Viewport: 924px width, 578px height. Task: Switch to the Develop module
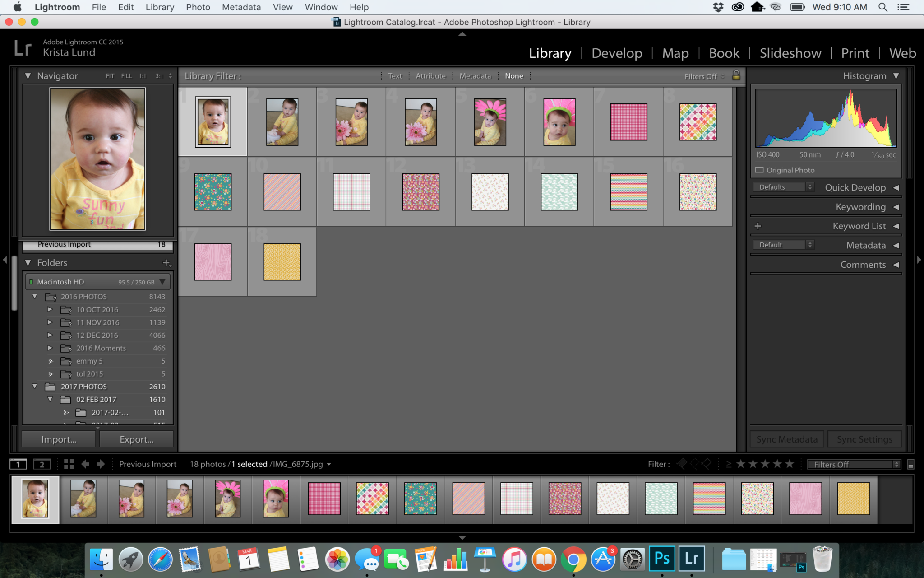(617, 53)
